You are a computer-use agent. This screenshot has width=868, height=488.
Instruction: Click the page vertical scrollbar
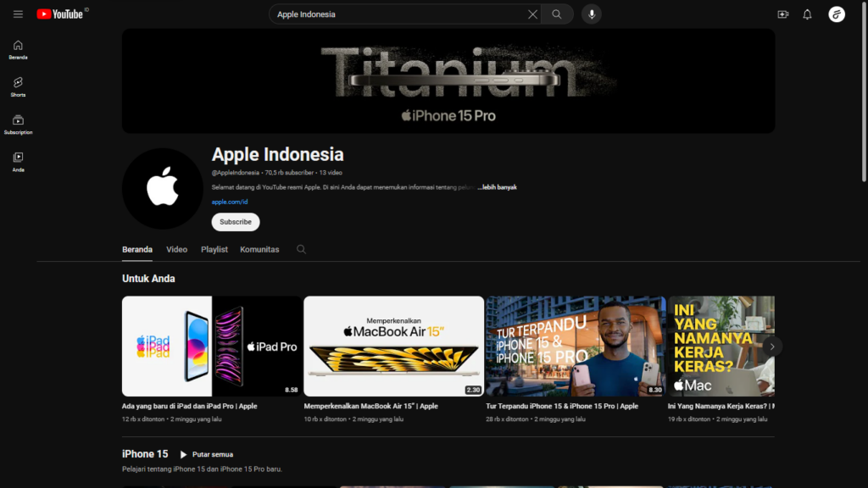[864, 93]
